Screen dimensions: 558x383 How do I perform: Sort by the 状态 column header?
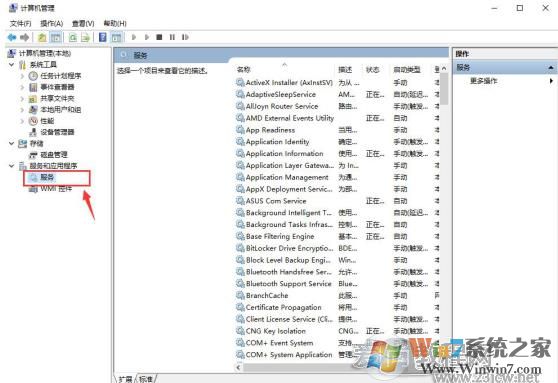point(373,70)
